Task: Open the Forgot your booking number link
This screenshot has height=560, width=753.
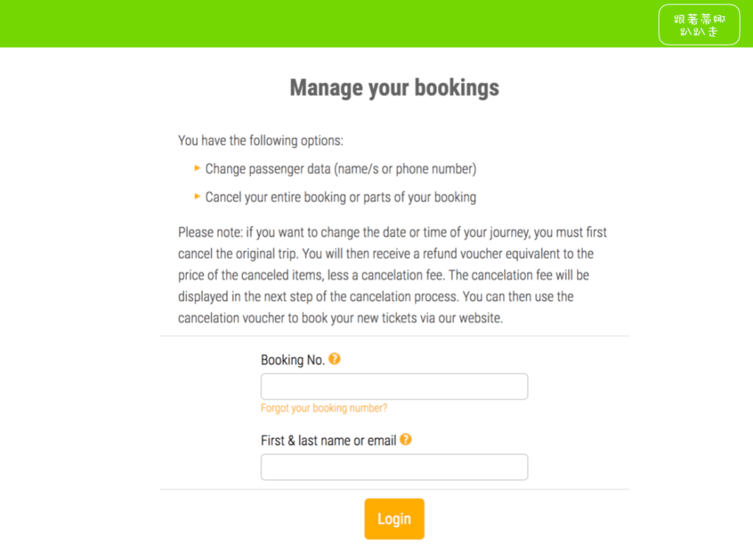Action: [324, 408]
